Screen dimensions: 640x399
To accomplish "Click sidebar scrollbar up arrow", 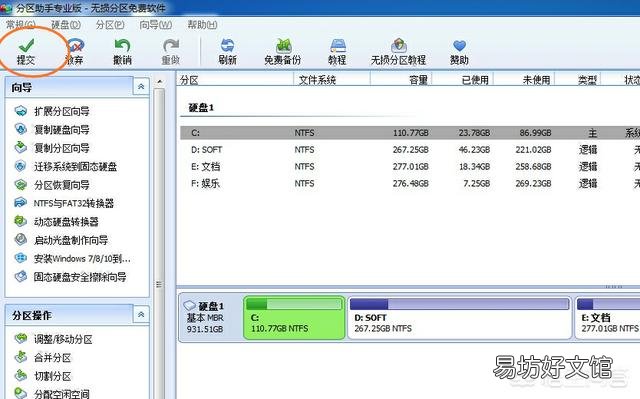I will click(x=160, y=82).
